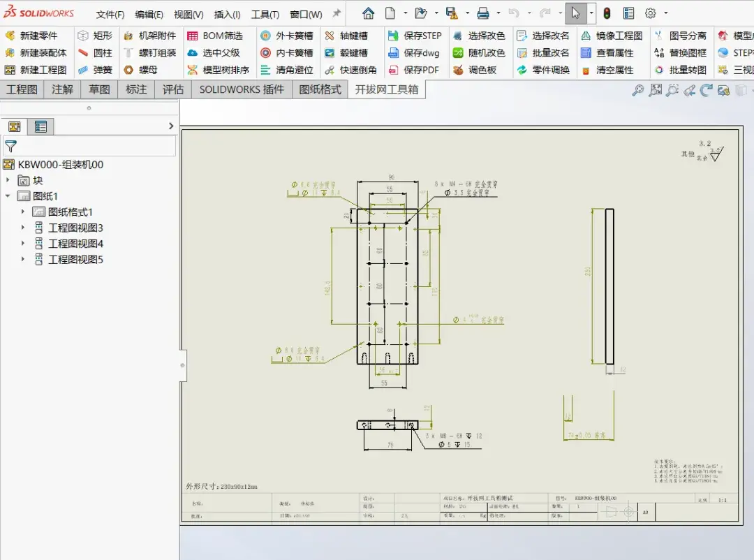Click 快速倒角 quick chamfer tool
754x560 pixels.
[x=350, y=71]
